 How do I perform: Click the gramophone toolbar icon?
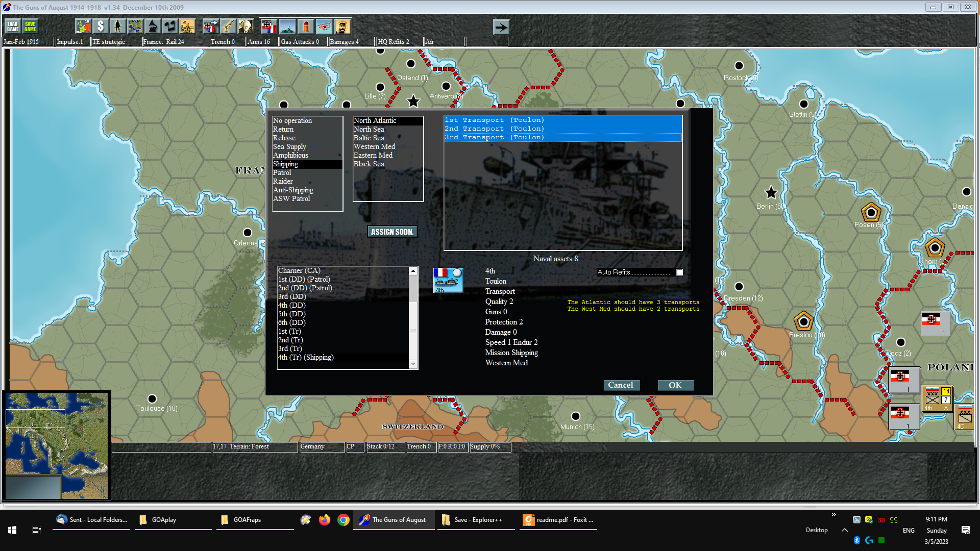(153, 27)
